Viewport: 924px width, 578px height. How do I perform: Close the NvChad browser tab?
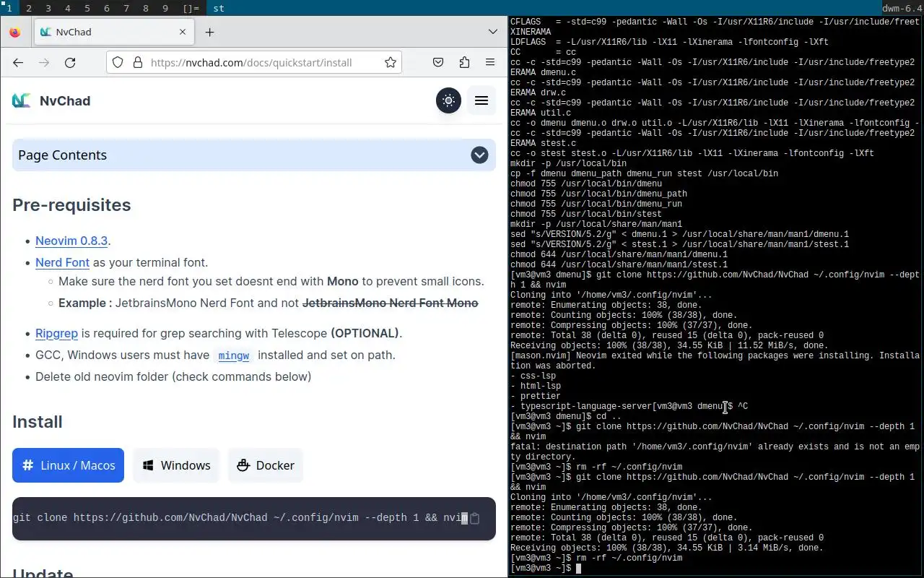[x=183, y=32]
